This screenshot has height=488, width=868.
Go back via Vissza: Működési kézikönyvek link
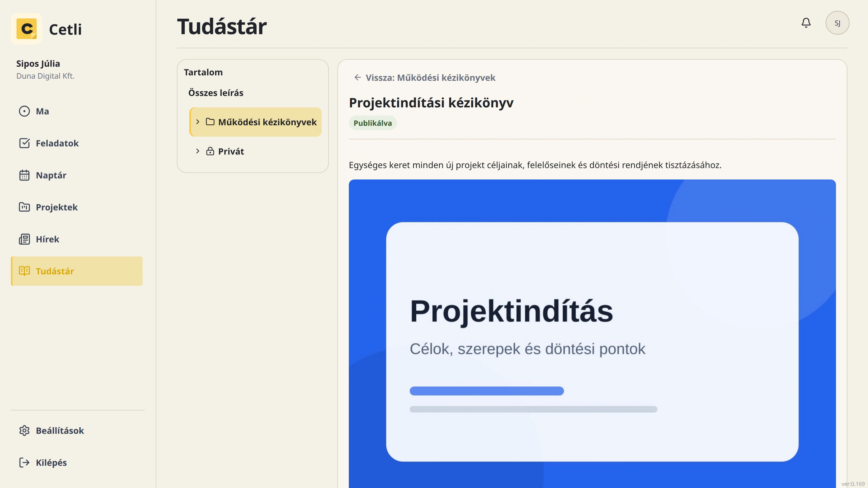(x=425, y=78)
